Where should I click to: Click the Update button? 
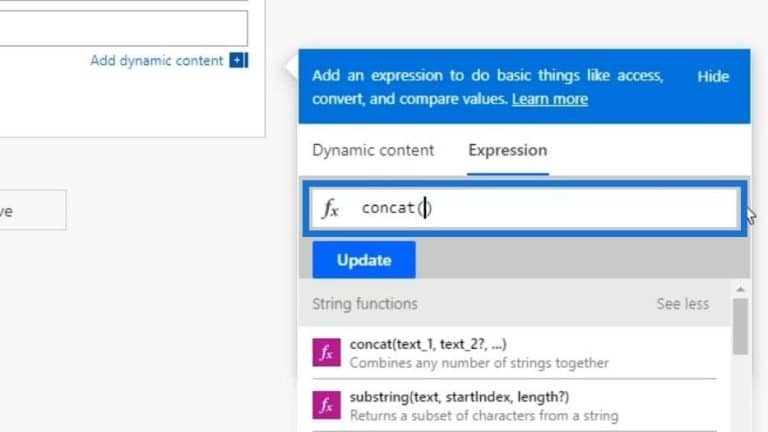pyautogui.click(x=364, y=260)
